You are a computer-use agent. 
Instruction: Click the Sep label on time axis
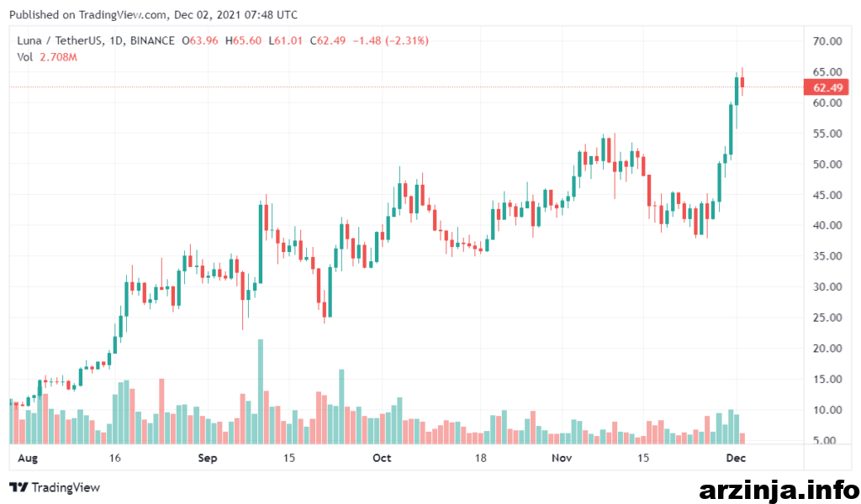(208, 458)
